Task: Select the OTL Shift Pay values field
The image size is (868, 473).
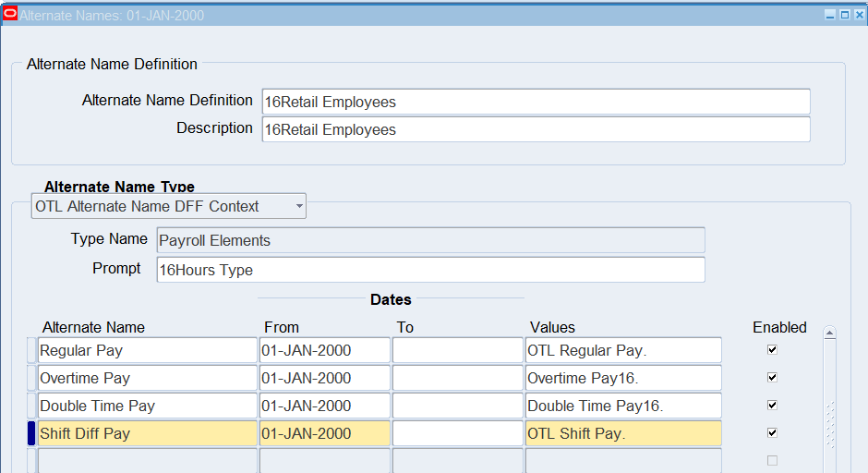Action: (x=623, y=433)
